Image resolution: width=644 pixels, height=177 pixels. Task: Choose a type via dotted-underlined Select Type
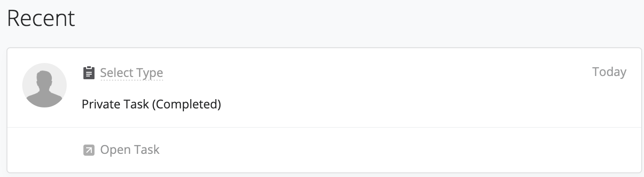[x=132, y=73]
